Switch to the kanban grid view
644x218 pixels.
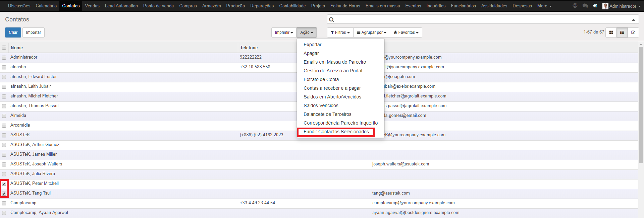pyautogui.click(x=611, y=32)
